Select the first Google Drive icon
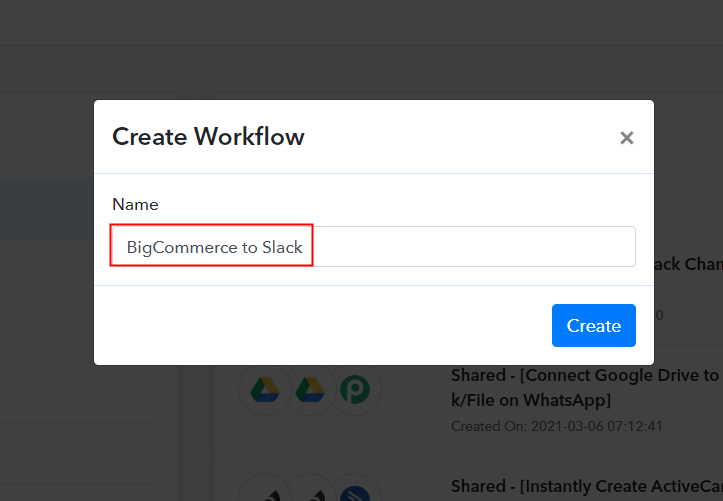The width and height of the screenshot is (723, 501). pos(264,390)
